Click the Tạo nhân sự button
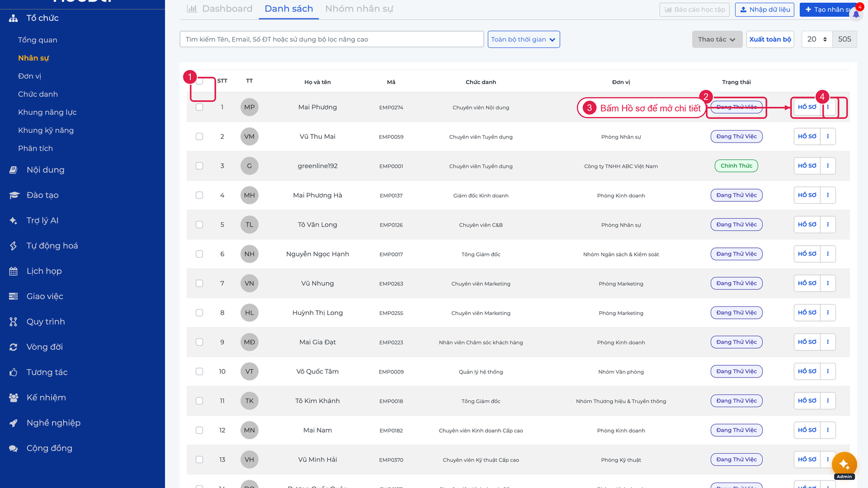This screenshot has width=868, height=488. pyautogui.click(x=827, y=10)
